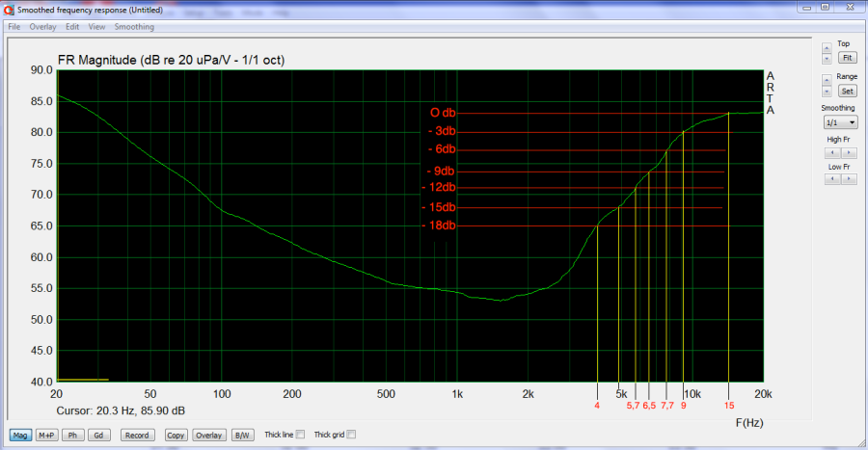
Task: Open the File menu
Action: [x=14, y=27]
